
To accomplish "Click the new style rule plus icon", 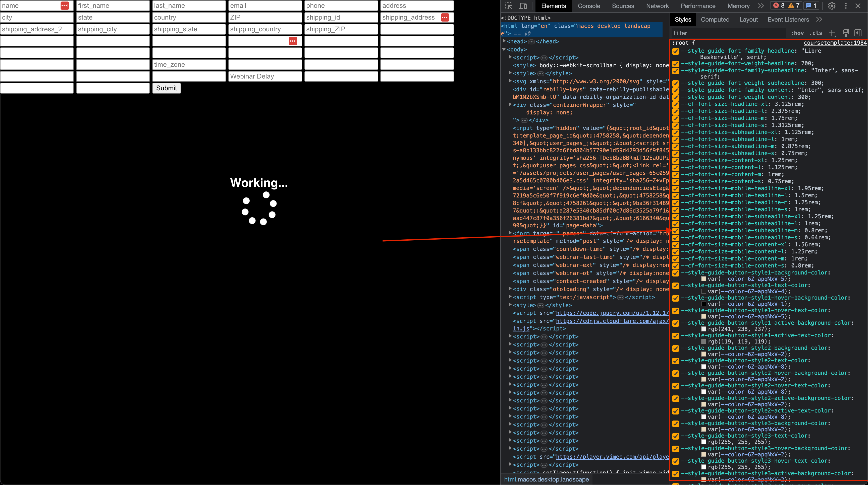I will tap(832, 33).
